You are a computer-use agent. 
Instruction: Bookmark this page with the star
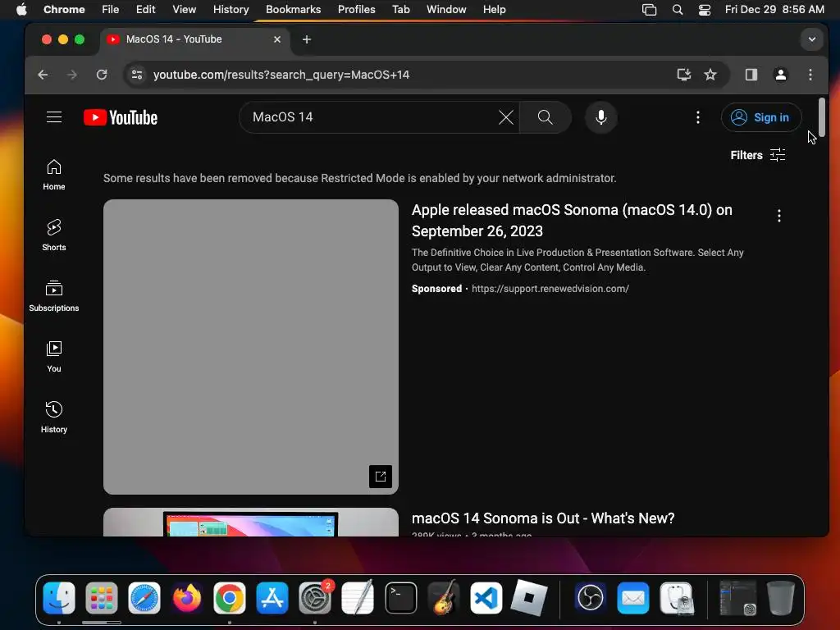tap(710, 75)
